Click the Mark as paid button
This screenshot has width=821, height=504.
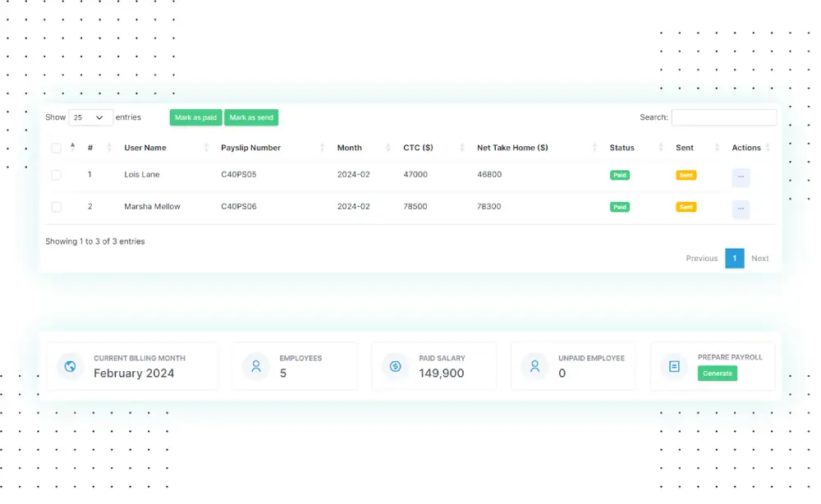pyautogui.click(x=195, y=117)
